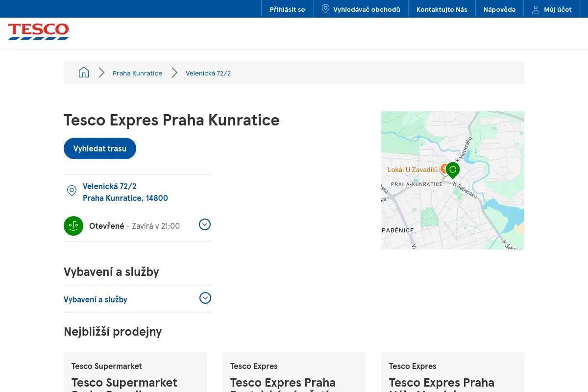Click the orange Lokál U Zavadilů restaurant marker

pos(443,169)
